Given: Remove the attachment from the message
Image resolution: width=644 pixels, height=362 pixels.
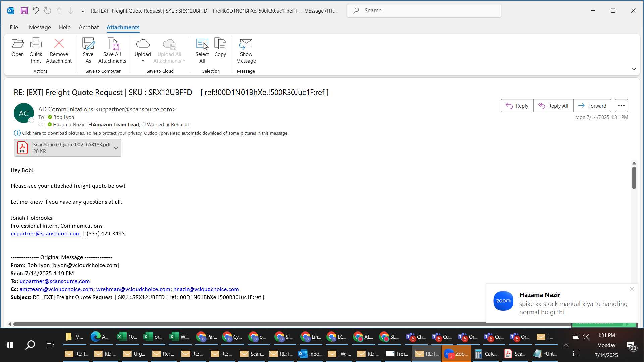Looking at the screenshot, I should click(59, 51).
